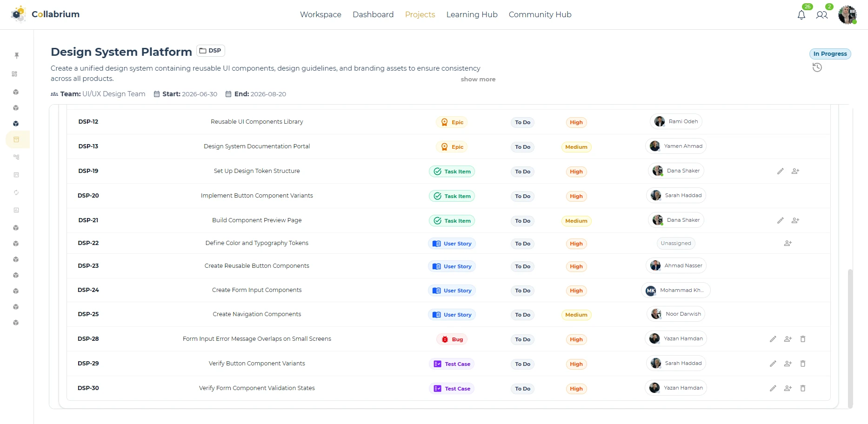Select the Projects nav tab

(x=420, y=14)
